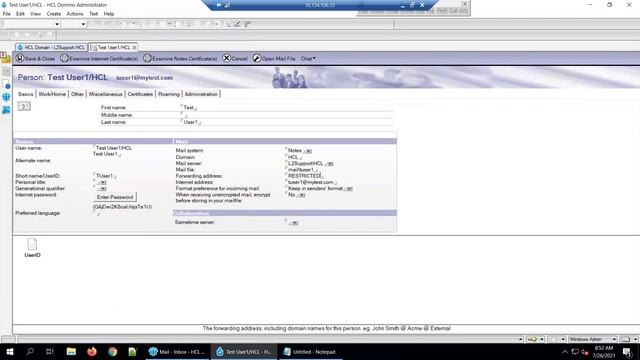Select the Basics tab
The height and width of the screenshot is (360, 640).
(x=25, y=94)
